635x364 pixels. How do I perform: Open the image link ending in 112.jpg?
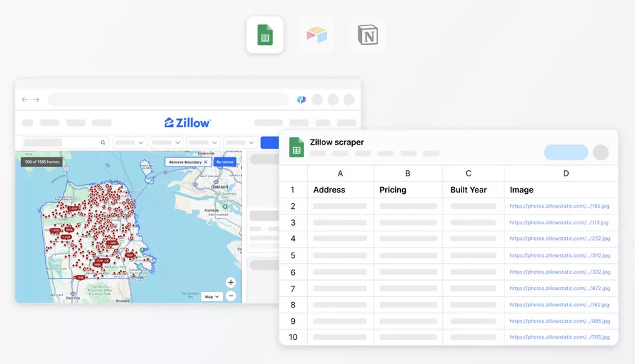(559, 223)
